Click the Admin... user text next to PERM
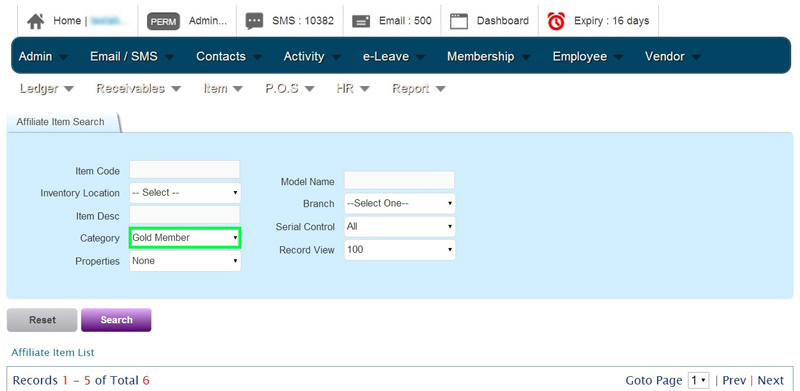Image resolution: width=800 pixels, height=391 pixels. (x=208, y=21)
